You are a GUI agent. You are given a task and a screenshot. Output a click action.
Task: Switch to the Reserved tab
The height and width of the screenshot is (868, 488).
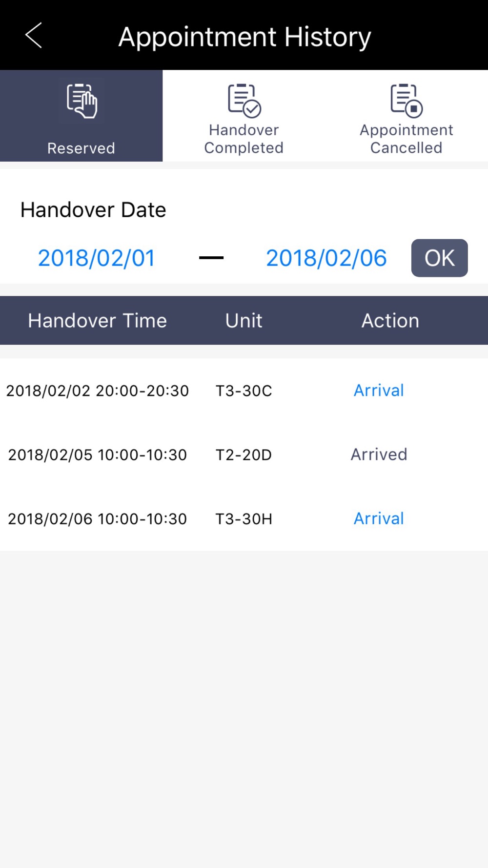(x=81, y=116)
